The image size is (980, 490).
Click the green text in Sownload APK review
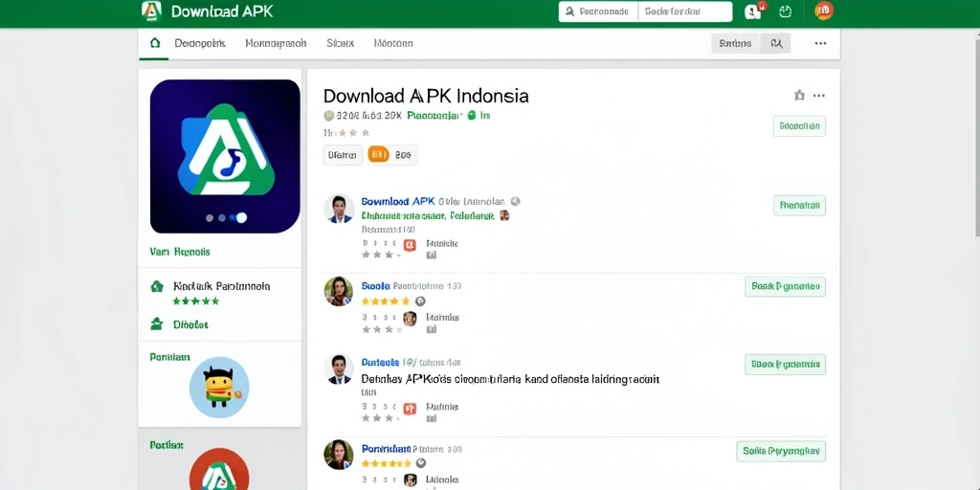[428, 215]
